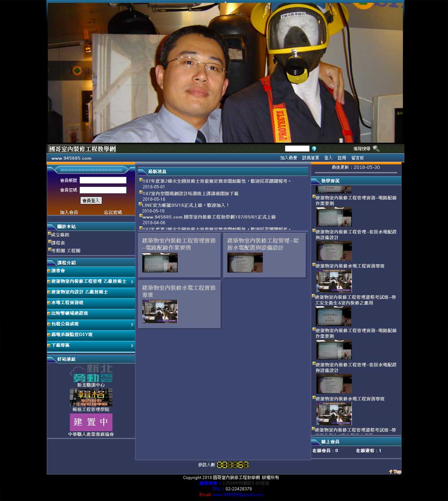The height and width of the screenshot is (501, 448).
Task: Open center card 電路配線作業要則 thumbnail
Action: 159,263
